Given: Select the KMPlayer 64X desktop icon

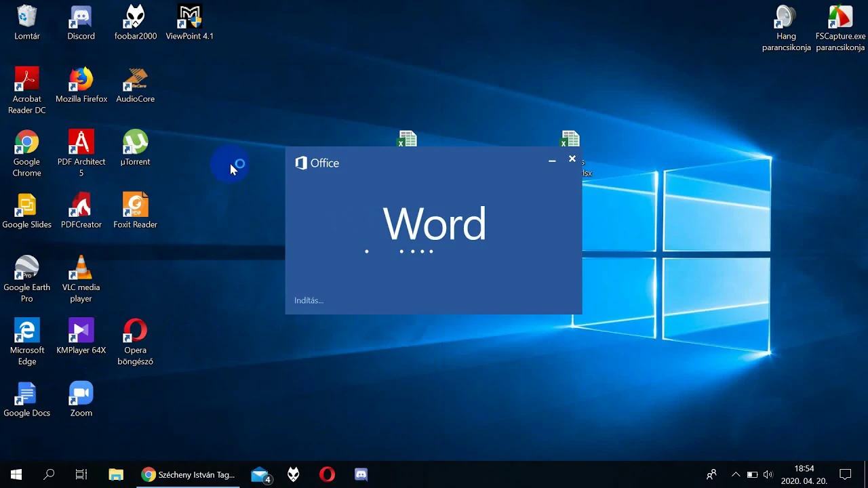Looking at the screenshot, I should click(x=81, y=337).
